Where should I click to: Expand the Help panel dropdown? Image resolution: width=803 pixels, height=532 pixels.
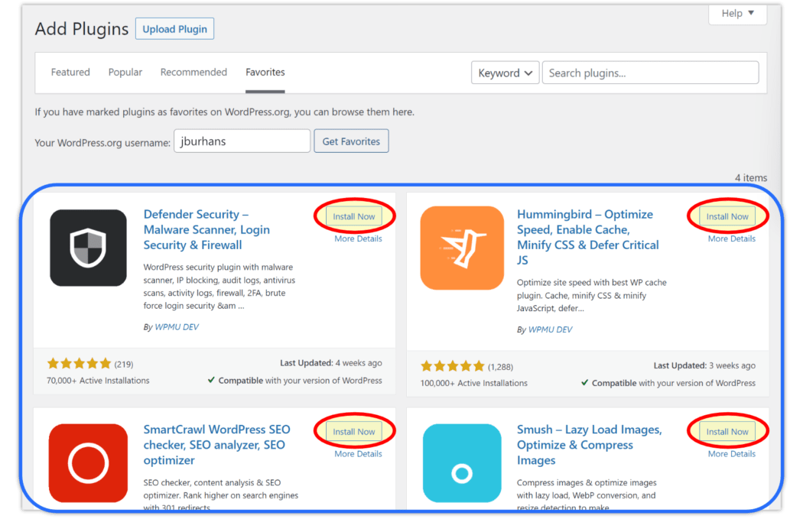click(x=737, y=13)
